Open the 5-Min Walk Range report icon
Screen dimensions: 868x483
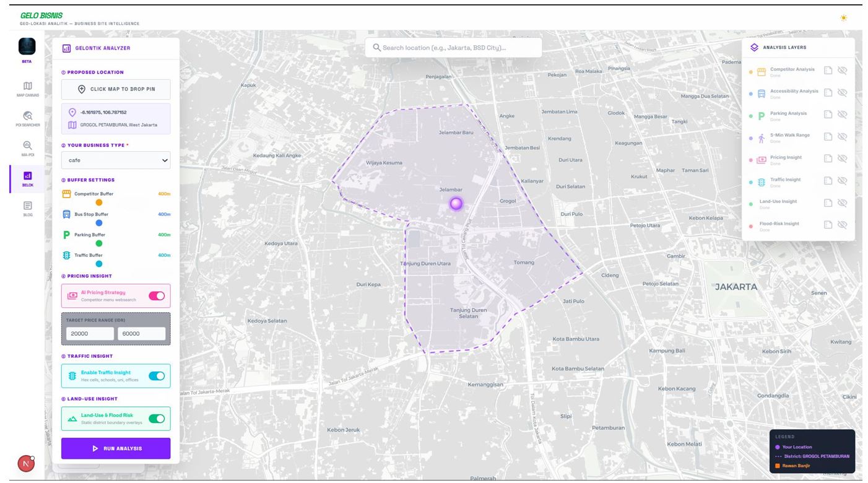click(x=828, y=137)
